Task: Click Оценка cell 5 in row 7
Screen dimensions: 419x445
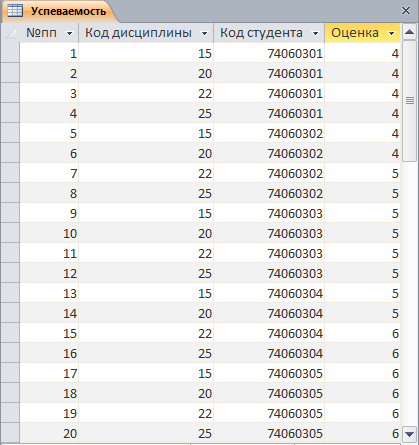Action: tap(363, 173)
